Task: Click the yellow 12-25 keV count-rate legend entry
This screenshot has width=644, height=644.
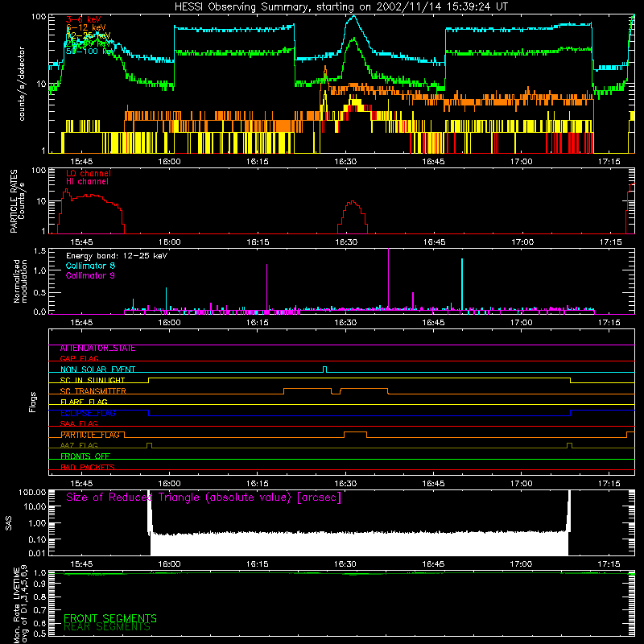Action: [x=89, y=35]
